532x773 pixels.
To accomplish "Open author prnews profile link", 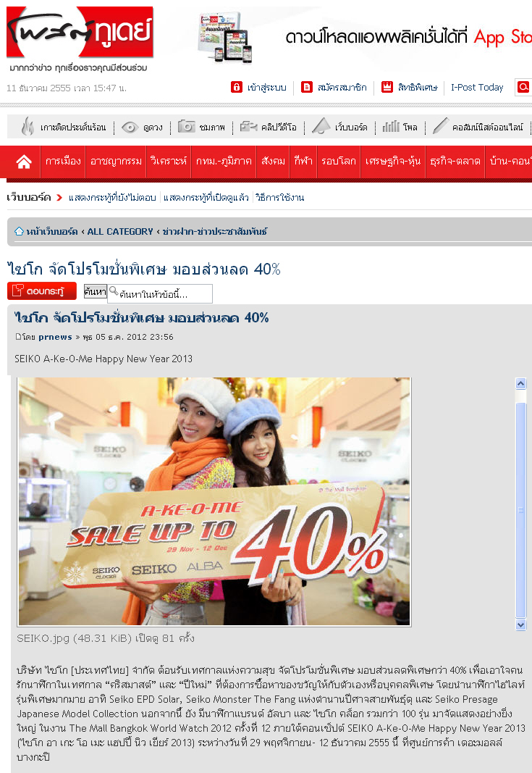I will 55,337.
